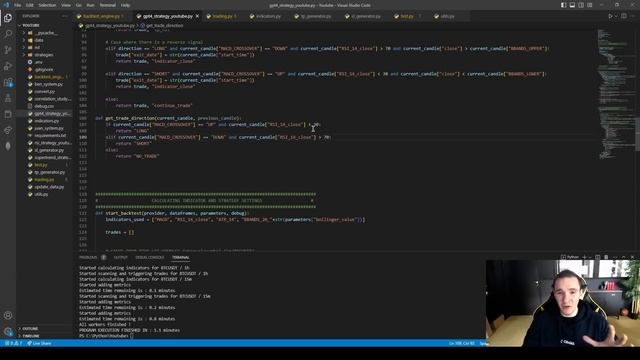Open the terminal launch profile dropdown arrow
Image resolution: width=640 pixels, height=360 pixels.
coord(589,257)
